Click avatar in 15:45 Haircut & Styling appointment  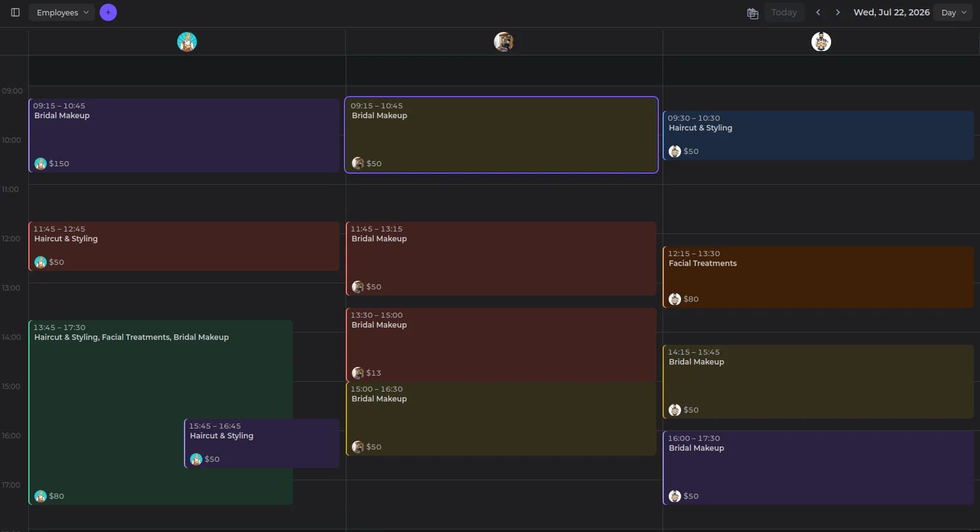click(x=196, y=459)
